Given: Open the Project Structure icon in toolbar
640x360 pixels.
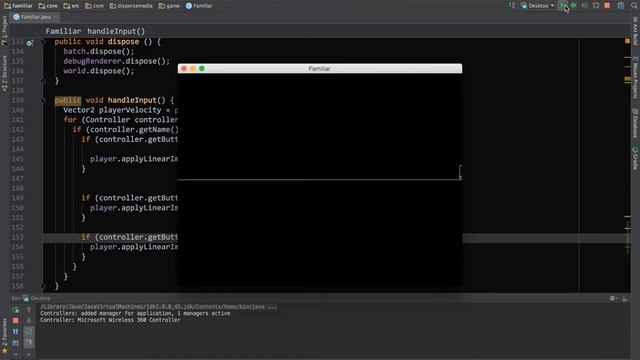Looking at the screenshot, I should point(621,6).
